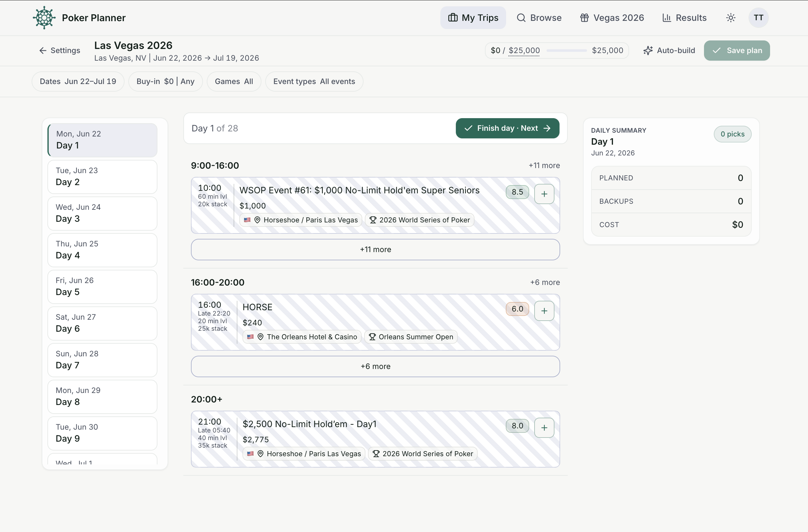The image size is (808, 532).
Task: Click Finish day · Next button
Action: [507, 128]
